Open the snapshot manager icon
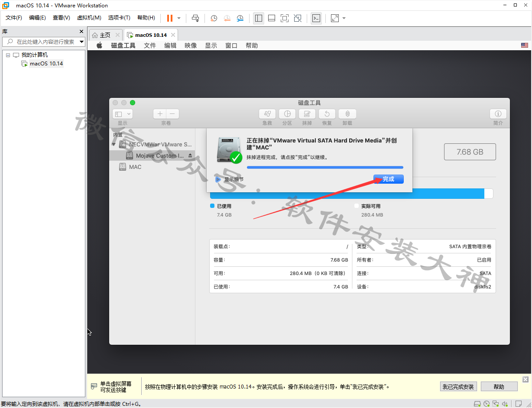 [240, 18]
